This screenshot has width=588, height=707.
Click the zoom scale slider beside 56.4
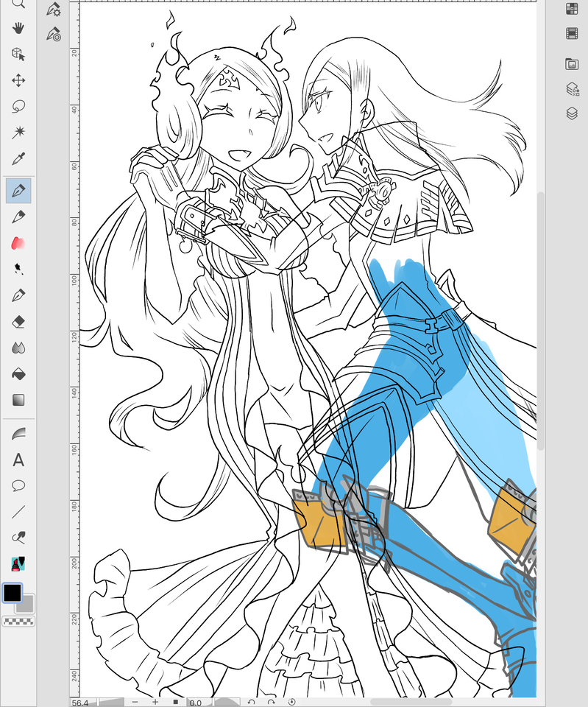click(111, 703)
